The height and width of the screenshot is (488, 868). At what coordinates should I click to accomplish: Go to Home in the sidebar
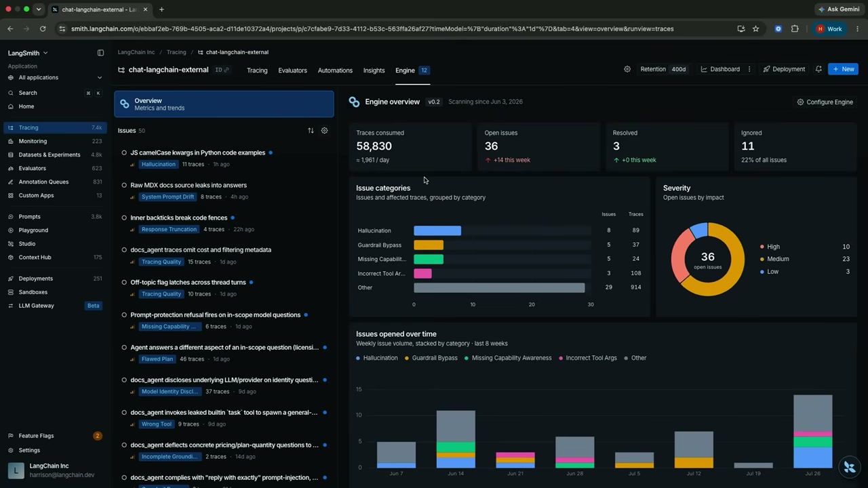pos(55,106)
